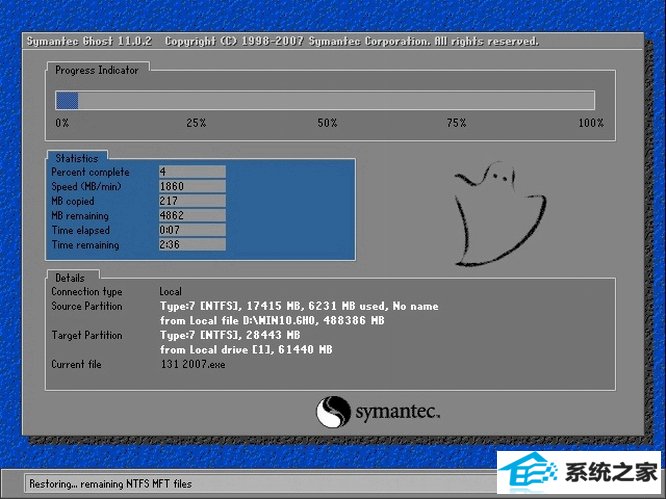This screenshot has width=666, height=499.
Task: Select the Time remaining value field
Action: click(x=192, y=245)
